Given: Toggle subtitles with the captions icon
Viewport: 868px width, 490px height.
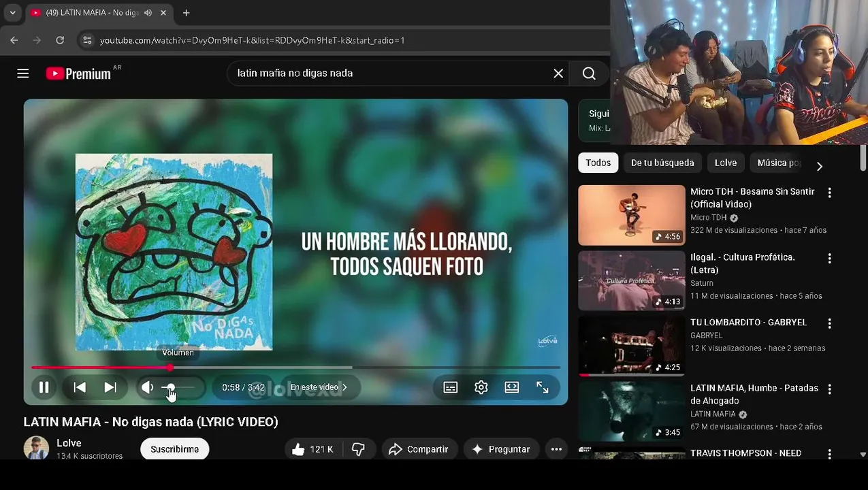Looking at the screenshot, I should [x=451, y=387].
